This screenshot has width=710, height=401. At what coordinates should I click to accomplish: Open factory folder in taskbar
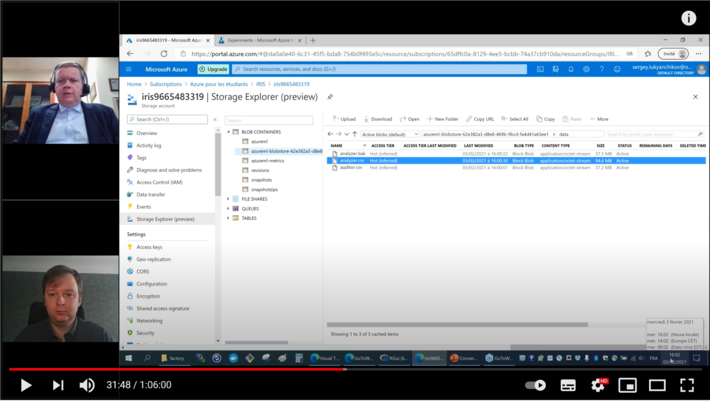(173, 358)
